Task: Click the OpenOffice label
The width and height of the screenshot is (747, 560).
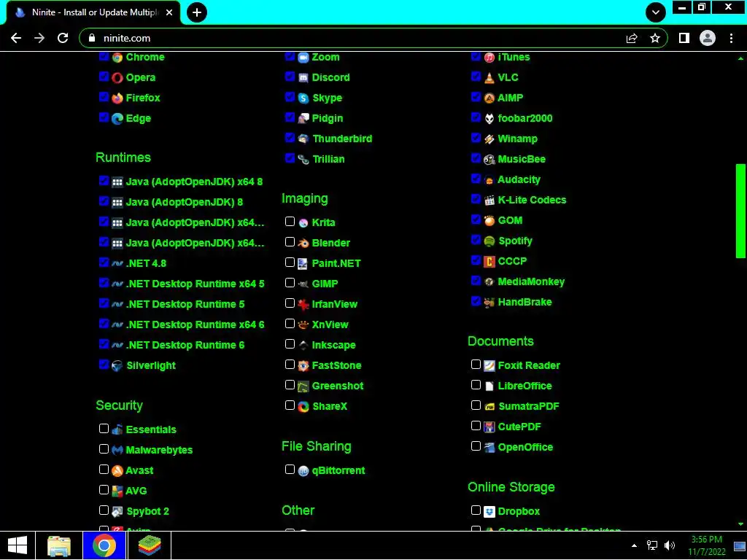Action: (525, 447)
